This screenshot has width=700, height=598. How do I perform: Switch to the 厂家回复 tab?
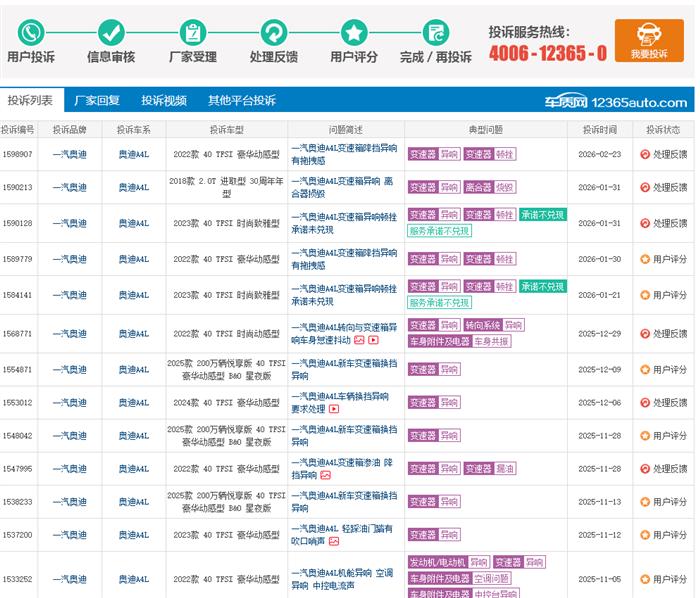point(96,100)
